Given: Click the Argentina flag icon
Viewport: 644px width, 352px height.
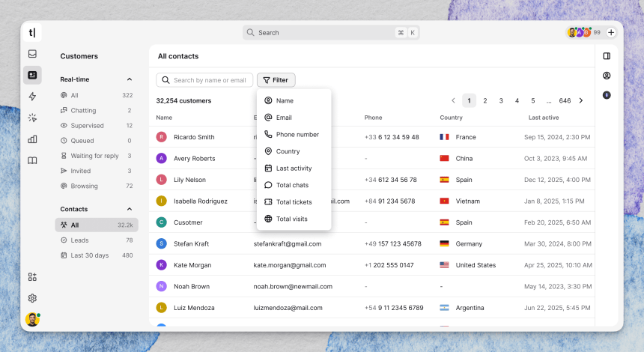Looking at the screenshot, I should (444, 308).
